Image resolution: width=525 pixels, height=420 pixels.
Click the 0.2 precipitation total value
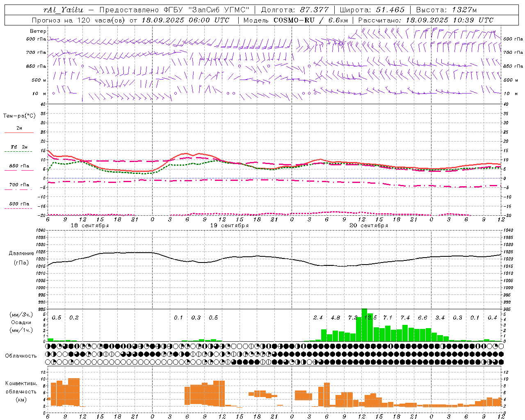pos(74,318)
